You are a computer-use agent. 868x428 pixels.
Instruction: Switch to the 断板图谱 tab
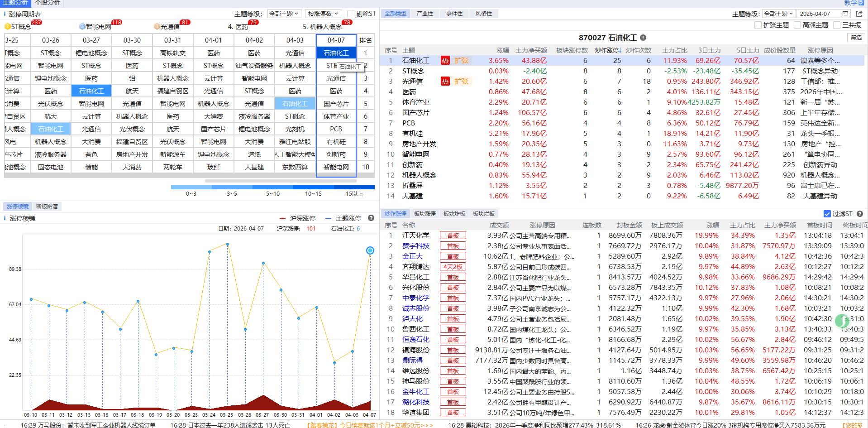point(47,206)
